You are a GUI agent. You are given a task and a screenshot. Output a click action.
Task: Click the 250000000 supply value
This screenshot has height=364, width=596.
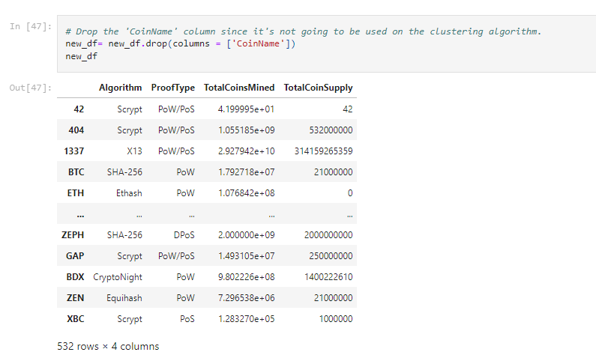click(331, 256)
